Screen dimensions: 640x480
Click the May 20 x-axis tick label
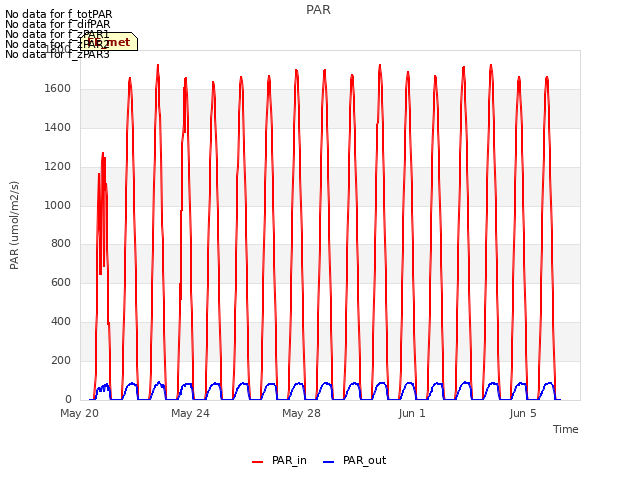80,413
